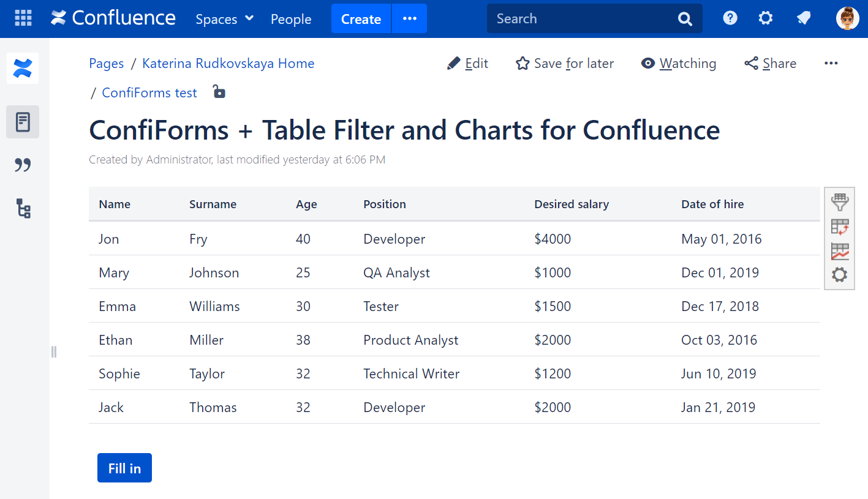View restrictions via the unlocked padlock icon
The width and height of the screenshot is (868, 499).
[x=219, y=92]
